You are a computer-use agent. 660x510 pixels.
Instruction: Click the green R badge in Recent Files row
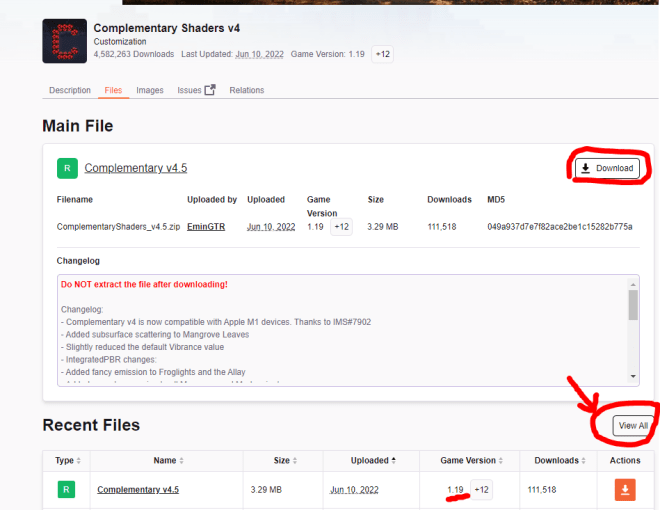[66, 489]
